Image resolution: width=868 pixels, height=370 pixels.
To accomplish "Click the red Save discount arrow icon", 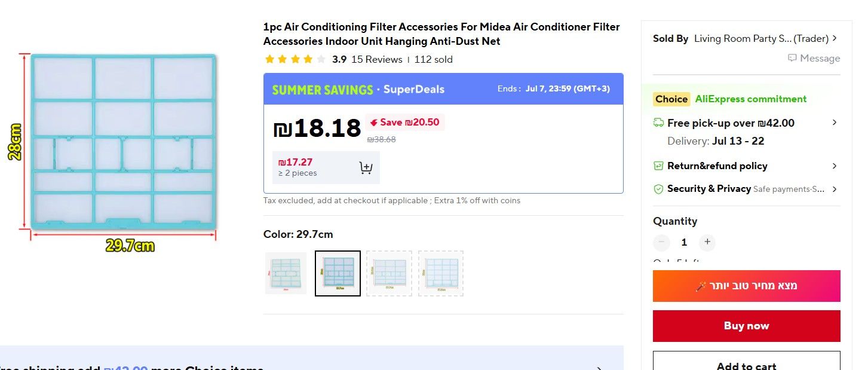I will (x=374, y=123).
